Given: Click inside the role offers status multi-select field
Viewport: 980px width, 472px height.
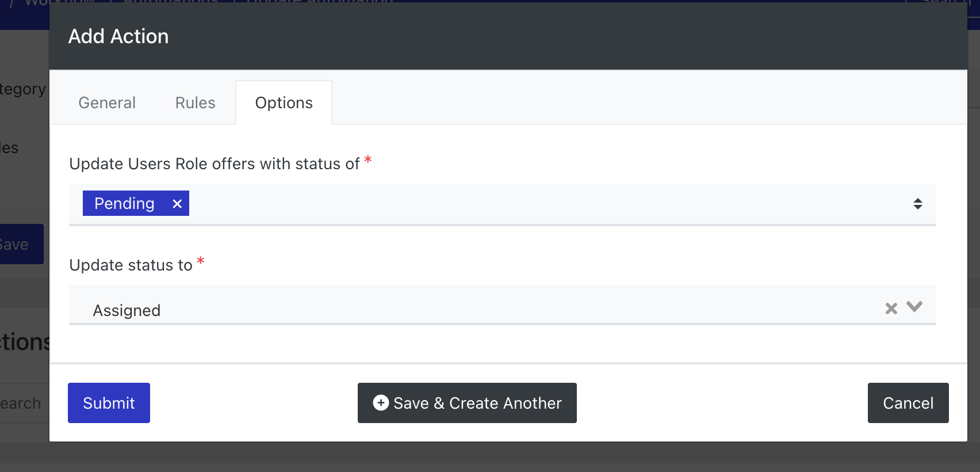Looking at the screenshot, I should point(503,204).
